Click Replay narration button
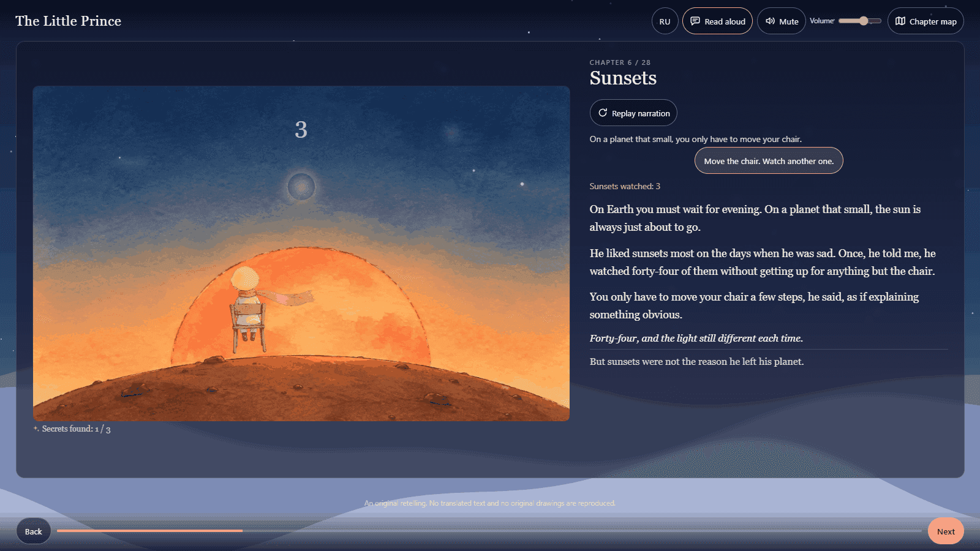This screenshot has height=551, width=980. point(633,113)
